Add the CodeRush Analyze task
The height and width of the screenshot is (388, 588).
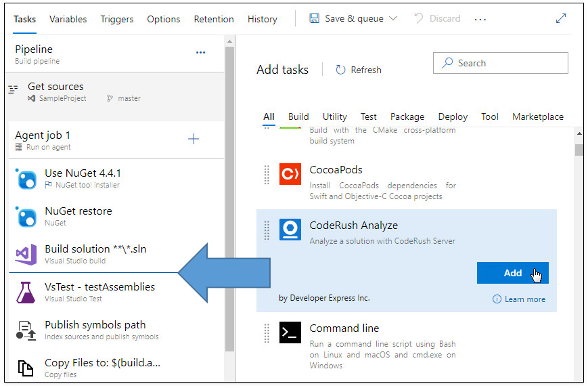point(513,273)
